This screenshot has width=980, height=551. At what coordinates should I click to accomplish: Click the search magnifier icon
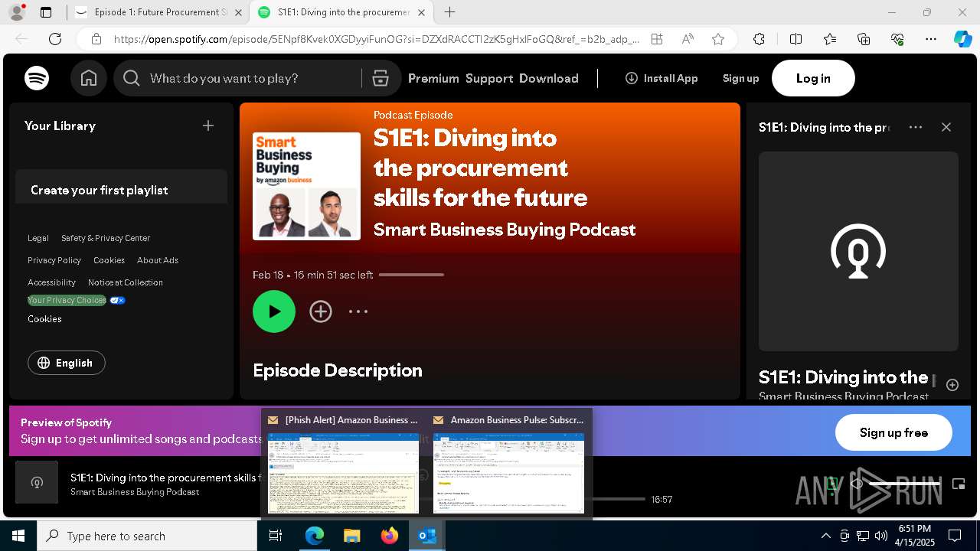tap(132, 78)
